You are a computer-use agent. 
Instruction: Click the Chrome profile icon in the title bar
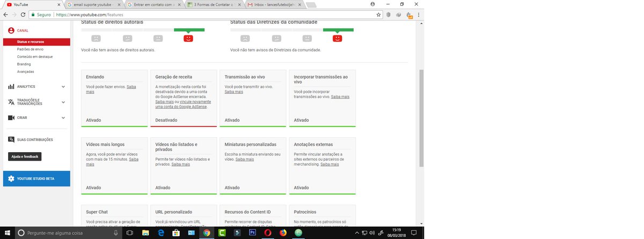372,4
